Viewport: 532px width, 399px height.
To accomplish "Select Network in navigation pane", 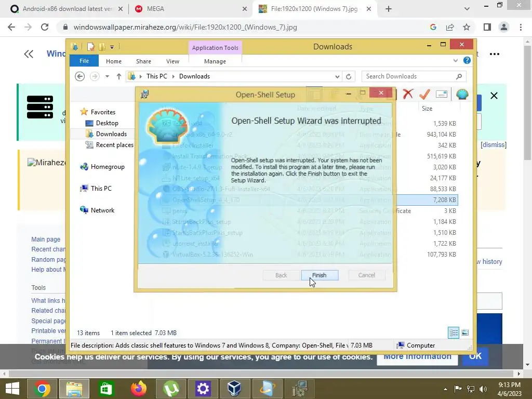I will tap(97, 210).
